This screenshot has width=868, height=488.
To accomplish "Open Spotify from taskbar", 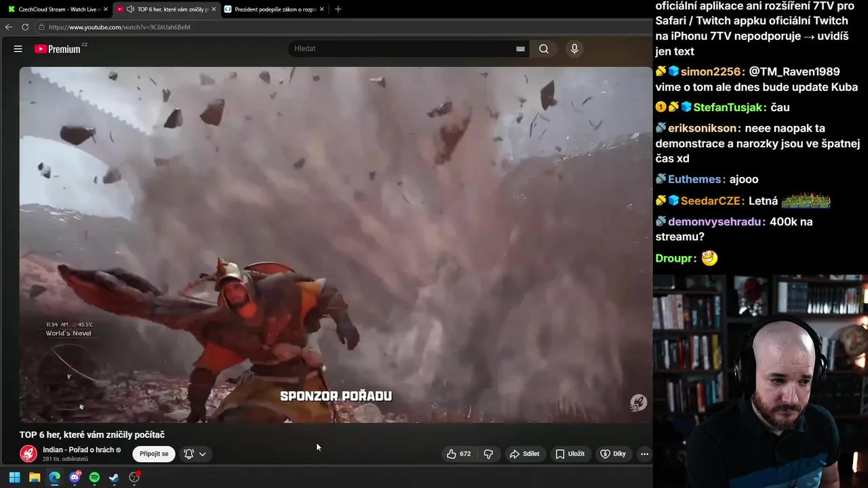I will click(x=94, y=477).
